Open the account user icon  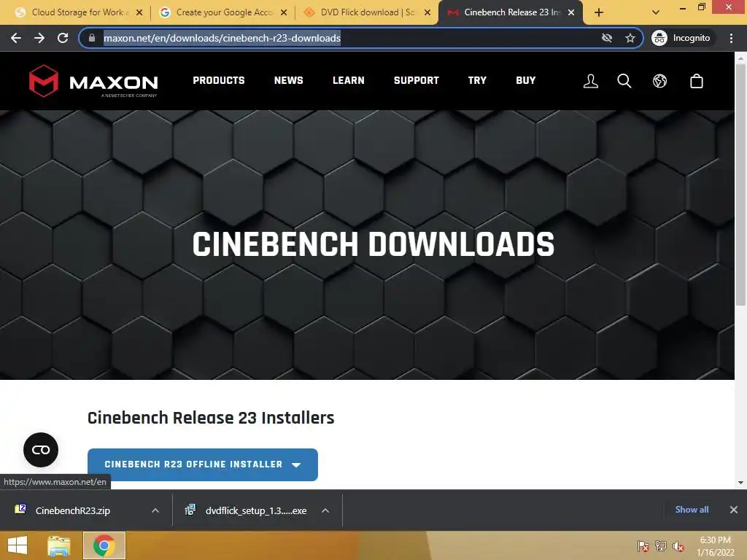coord(591,81)
